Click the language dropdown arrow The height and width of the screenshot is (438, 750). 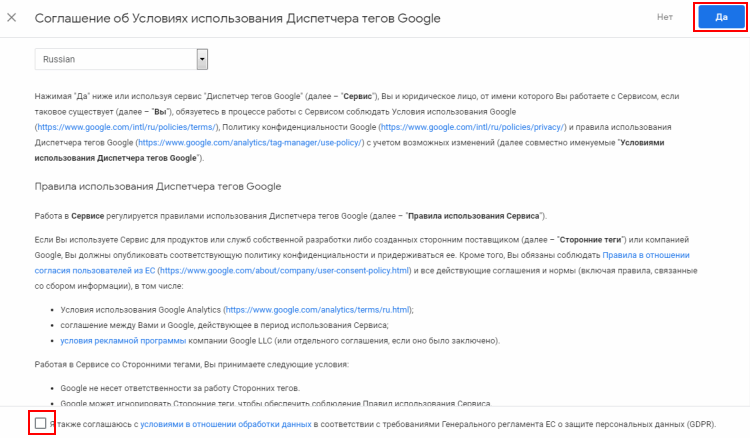tap(202, 60)
